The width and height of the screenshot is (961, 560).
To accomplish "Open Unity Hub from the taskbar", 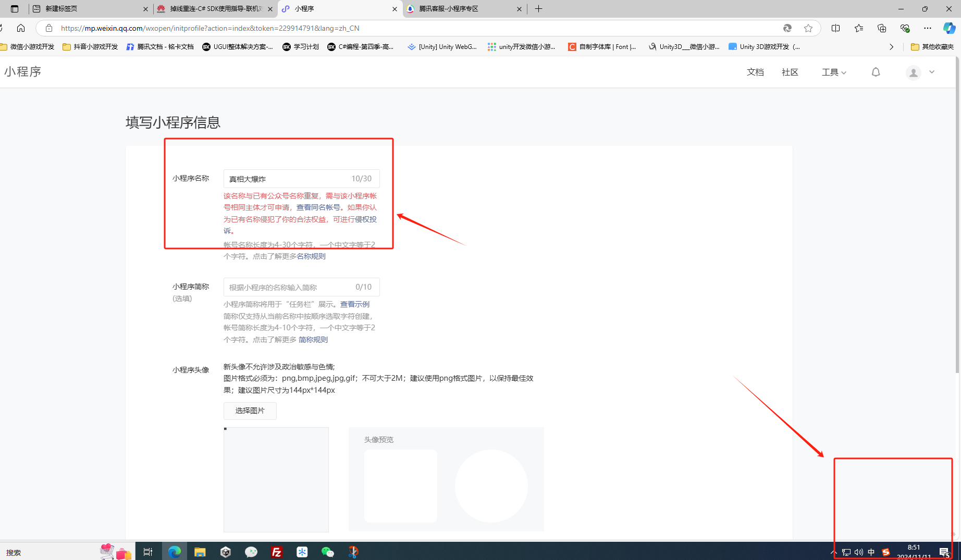I will pos(225,552).
